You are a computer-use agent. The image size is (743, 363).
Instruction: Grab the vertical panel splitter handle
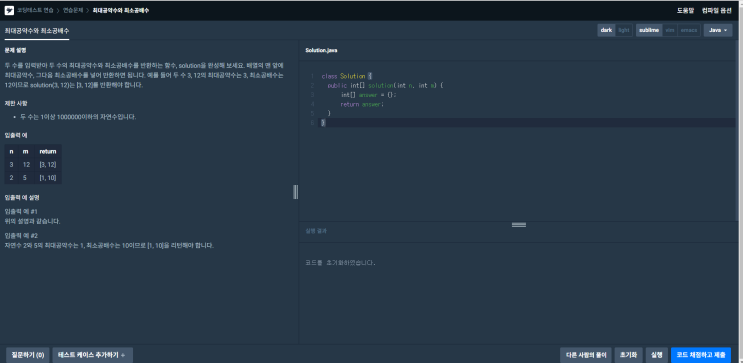[x=296, y=192]
